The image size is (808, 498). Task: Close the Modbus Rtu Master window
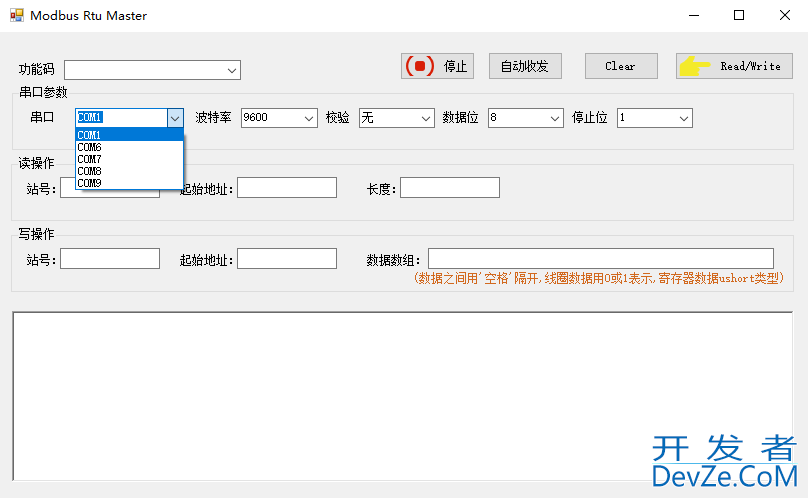coord(785,15)
